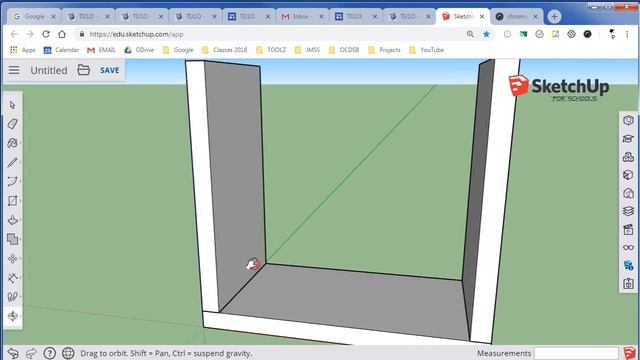Choose the Arc drawing tool
Viewport: 640px width, 360px height.
(12, 182)
